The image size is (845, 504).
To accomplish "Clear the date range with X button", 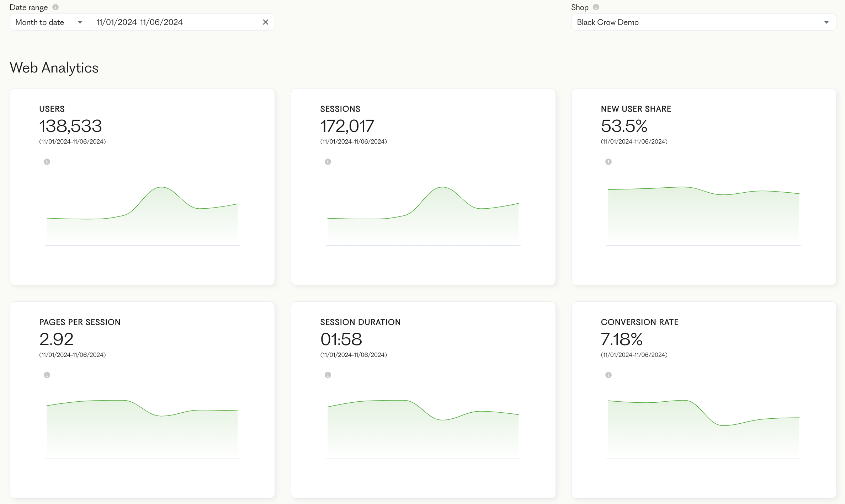I will tap(265, 22).
